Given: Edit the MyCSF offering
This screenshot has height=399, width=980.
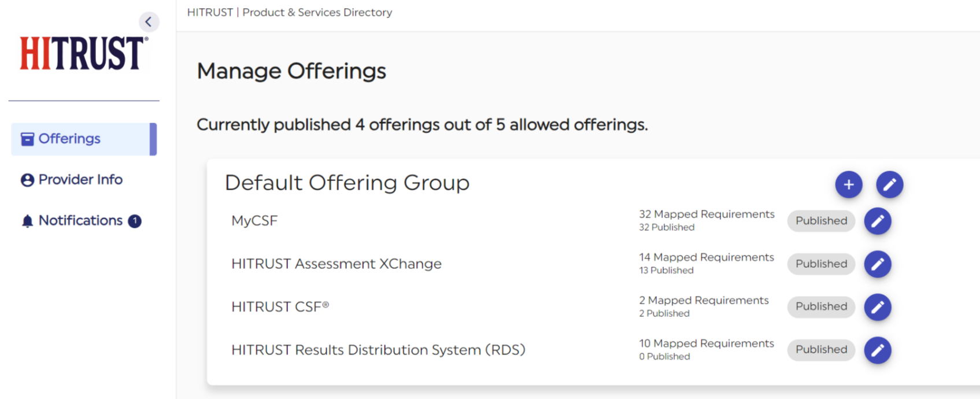Looking at the screenshot, I should pos(878,221).
